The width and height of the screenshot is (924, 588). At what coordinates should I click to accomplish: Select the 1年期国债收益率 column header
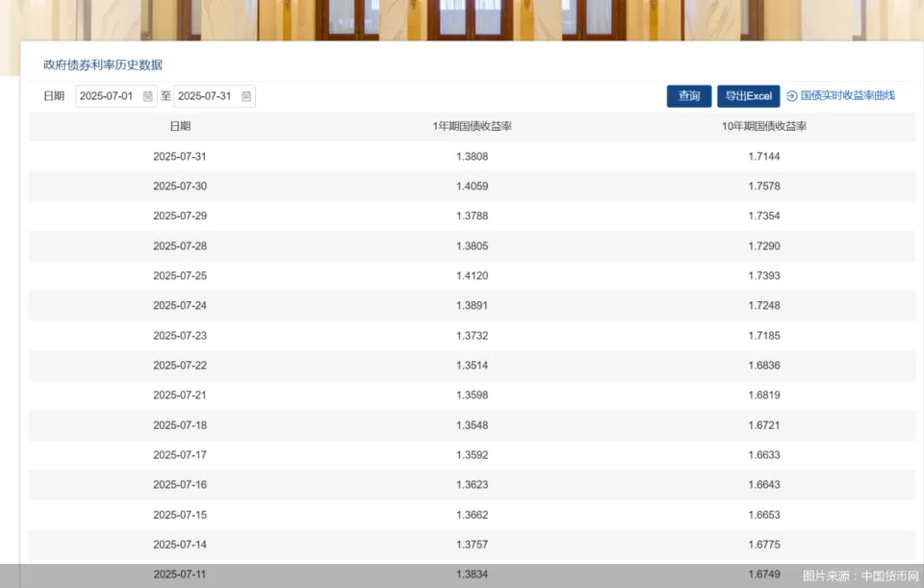(473, 126)
